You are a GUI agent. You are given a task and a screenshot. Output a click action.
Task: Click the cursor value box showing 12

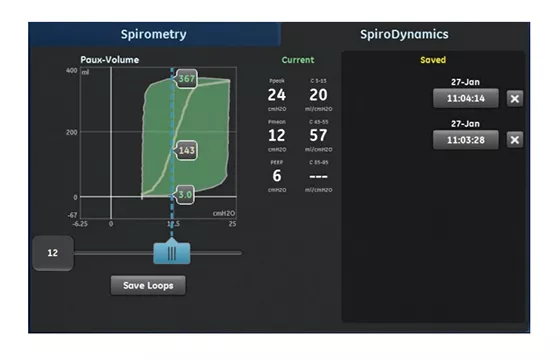53,253
